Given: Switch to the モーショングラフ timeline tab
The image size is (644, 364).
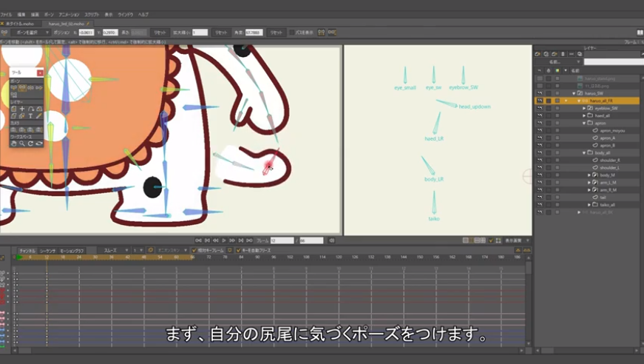Looking at the screenshot, I should [x=72, y=251].
